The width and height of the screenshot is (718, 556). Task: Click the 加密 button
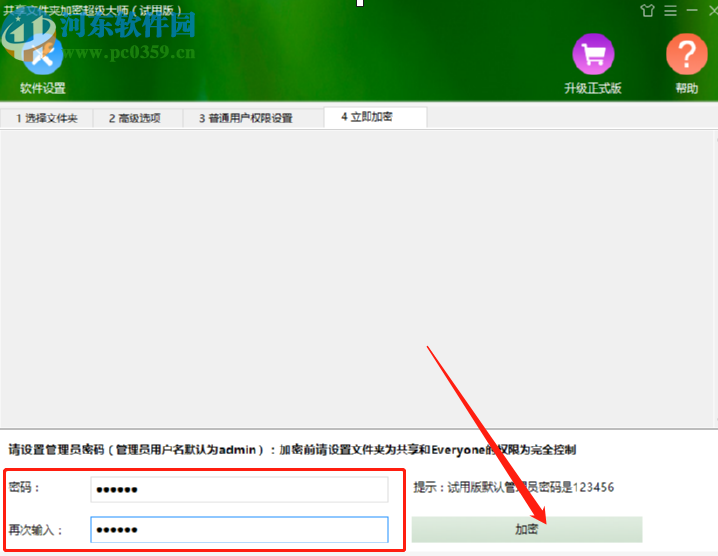click(x=527, y=529)
